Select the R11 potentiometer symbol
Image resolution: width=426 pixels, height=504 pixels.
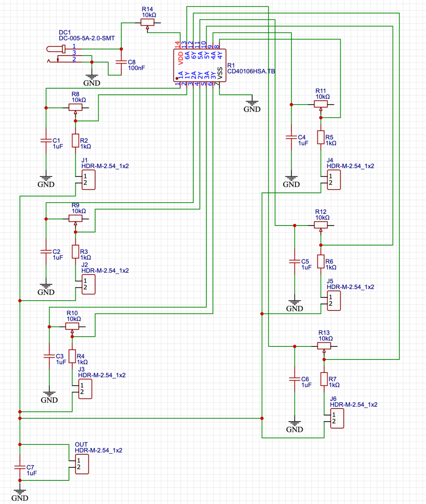[321, 105]
